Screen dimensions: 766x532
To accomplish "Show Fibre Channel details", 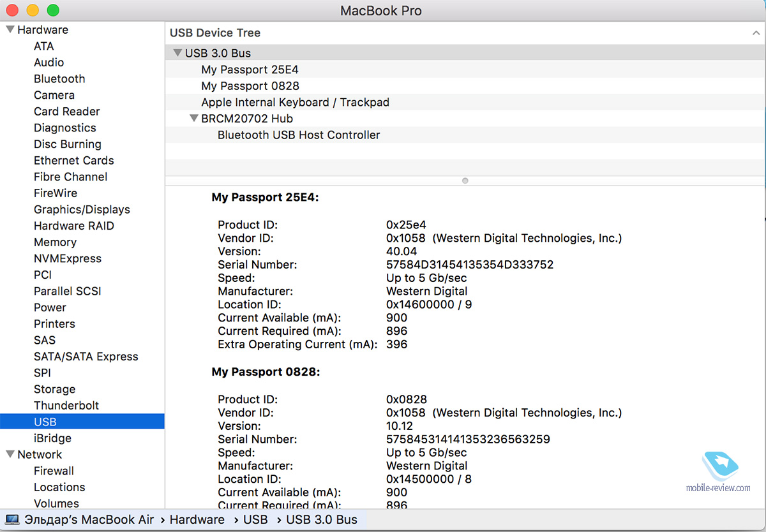I will pyautogui.click(x=71, y=177).
